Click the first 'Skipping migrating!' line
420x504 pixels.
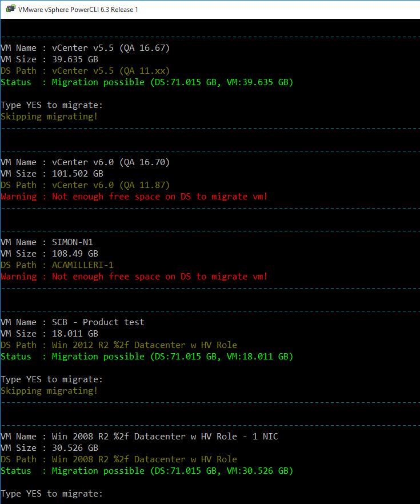coord(49,117)
